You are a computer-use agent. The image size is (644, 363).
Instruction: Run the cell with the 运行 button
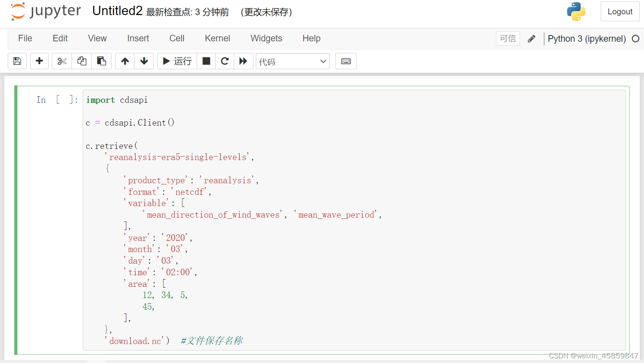[x=177, y=61]
